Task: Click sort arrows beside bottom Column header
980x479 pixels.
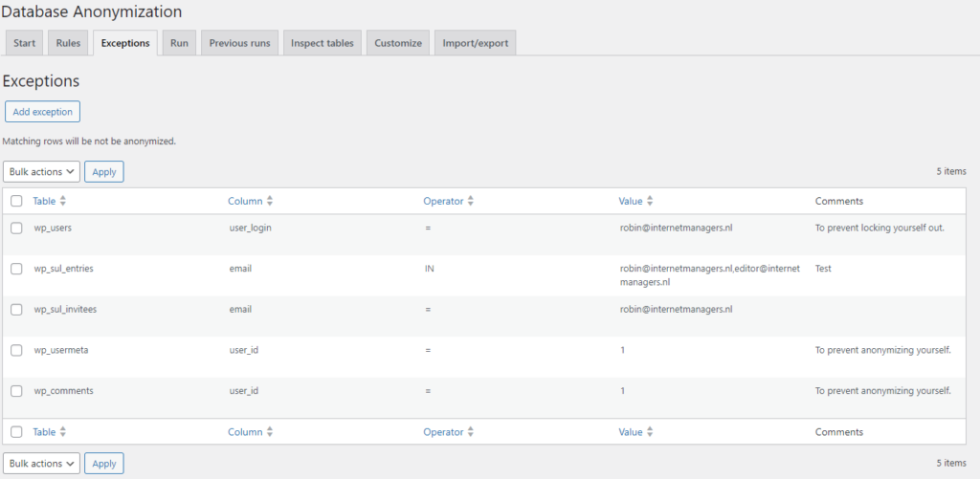Action: [270, 432]
